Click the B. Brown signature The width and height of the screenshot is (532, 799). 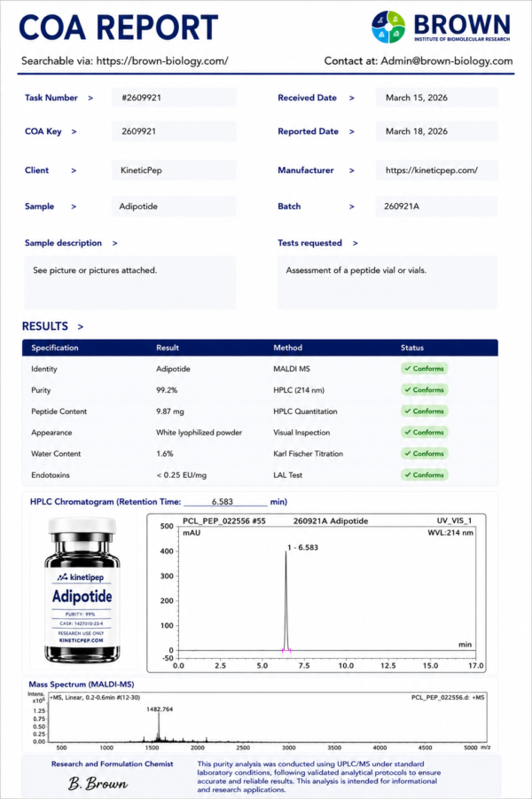point(98,783)
